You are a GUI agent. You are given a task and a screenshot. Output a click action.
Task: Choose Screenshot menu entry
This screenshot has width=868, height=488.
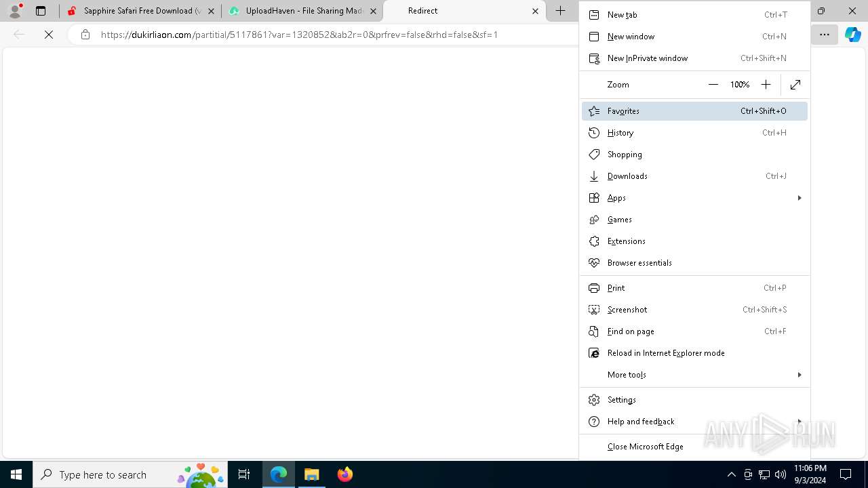pos(694,310)
